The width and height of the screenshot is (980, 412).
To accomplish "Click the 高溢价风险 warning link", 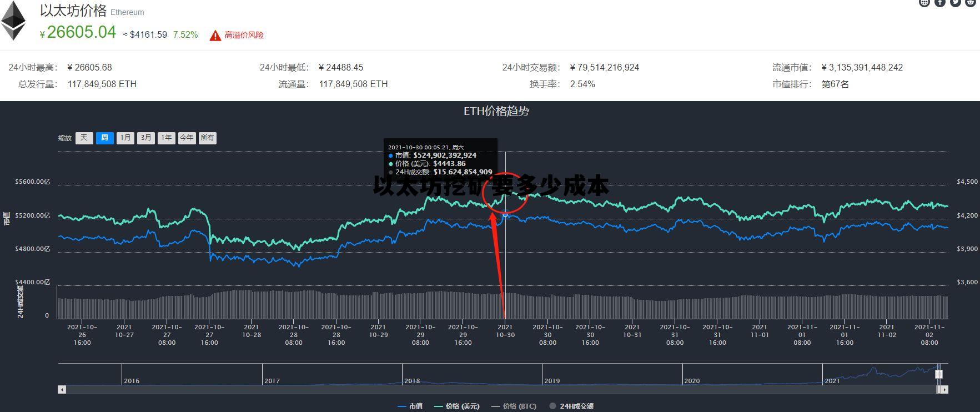I will pyautogui.click(x=244, y=35).
